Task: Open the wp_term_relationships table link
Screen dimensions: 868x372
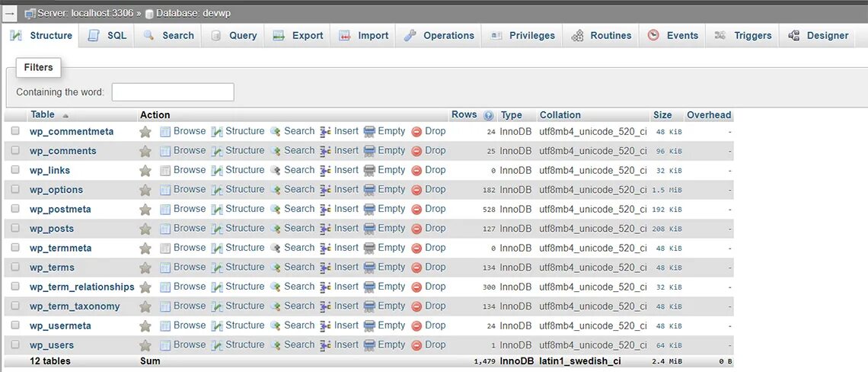Action: click(x=82, y=287)
